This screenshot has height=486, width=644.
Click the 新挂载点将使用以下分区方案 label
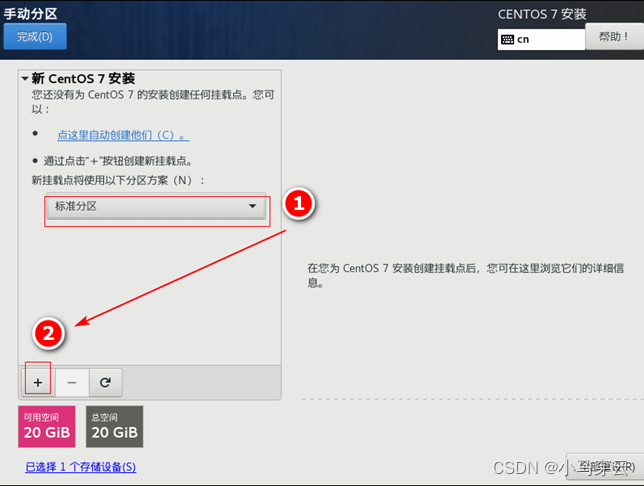[118, 180]
